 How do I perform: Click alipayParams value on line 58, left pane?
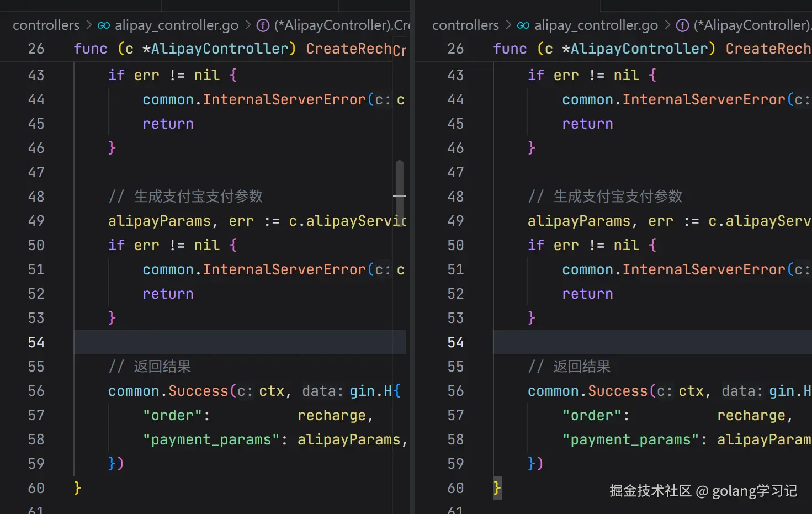[349, 439]
